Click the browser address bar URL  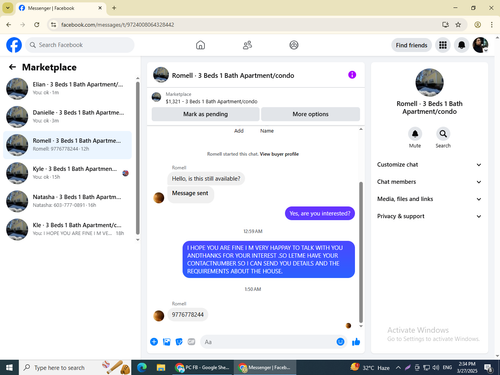tap(117, 25)
